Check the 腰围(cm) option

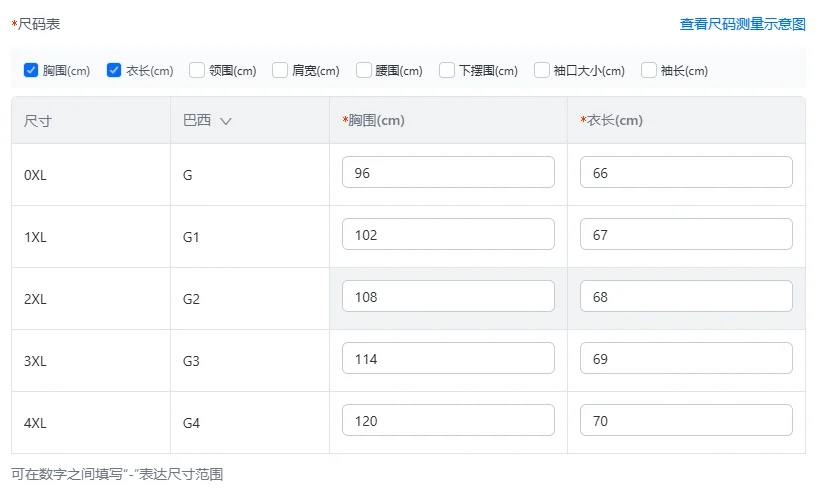(363, 70)
